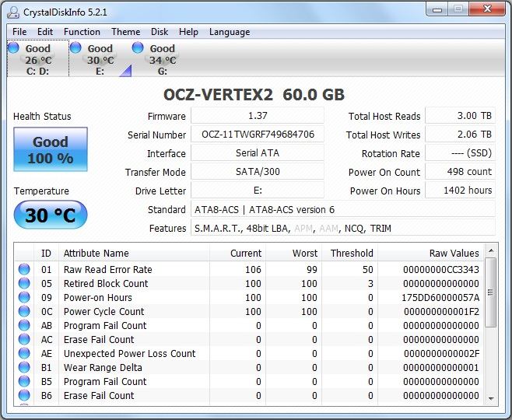
Task: Click raw value 175DD60000057A
Action: (x=441, y=298)
